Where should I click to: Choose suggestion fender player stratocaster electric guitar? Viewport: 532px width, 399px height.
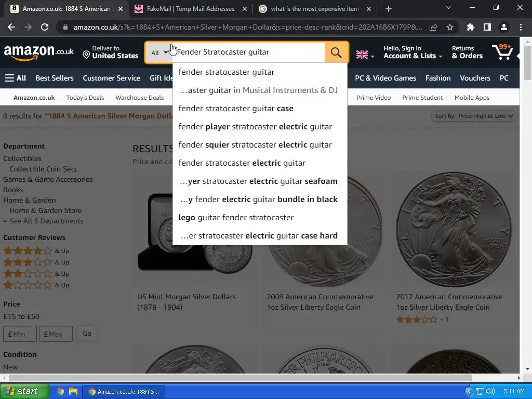[260, 127]
